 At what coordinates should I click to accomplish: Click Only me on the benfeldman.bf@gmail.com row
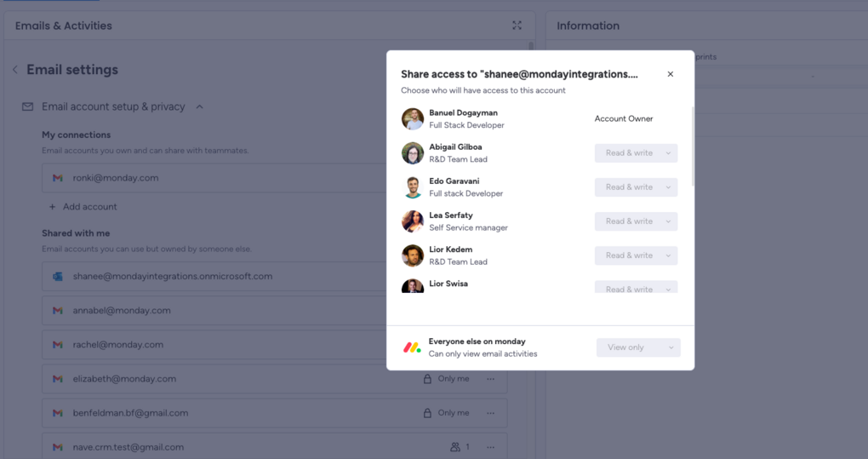(x=454, y=413)
